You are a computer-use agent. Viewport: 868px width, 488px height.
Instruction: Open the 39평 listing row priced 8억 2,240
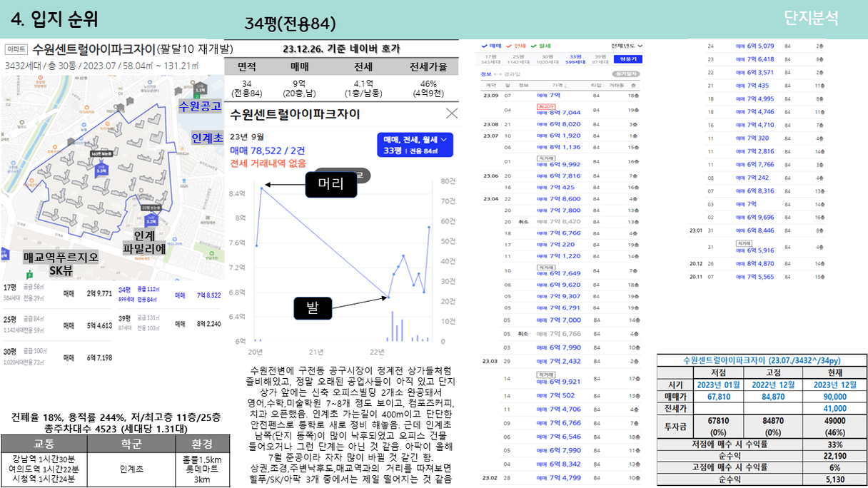click(170, 322)
